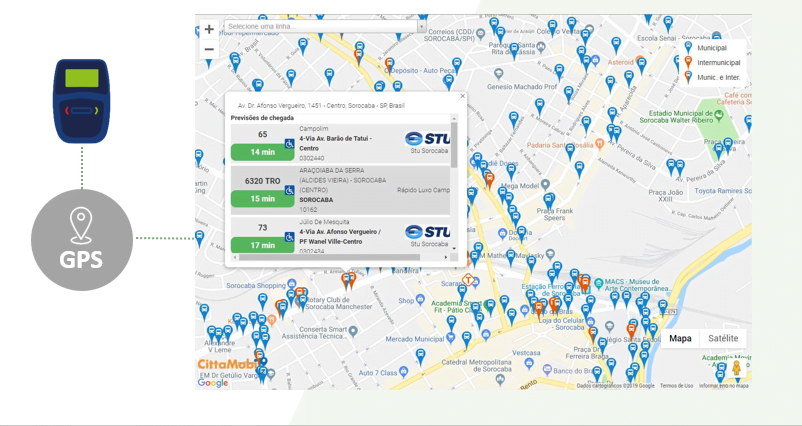Click the orange bus marker beside Mega Model
Viewport: 802px width, 426px height.
tap(489, 180)
